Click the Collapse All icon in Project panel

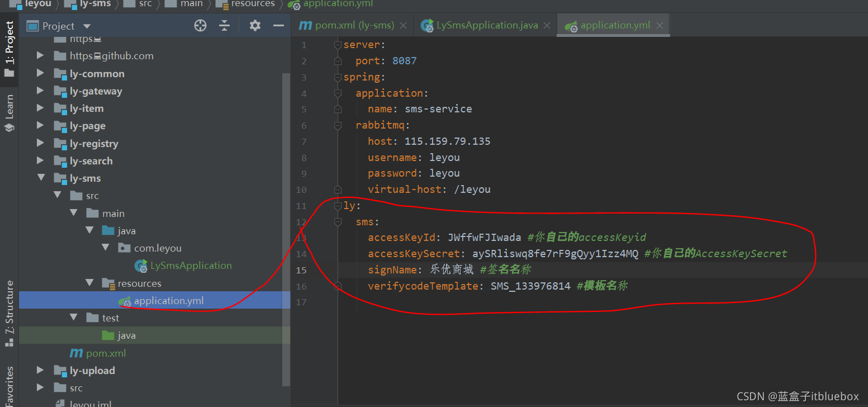[224, 26]
